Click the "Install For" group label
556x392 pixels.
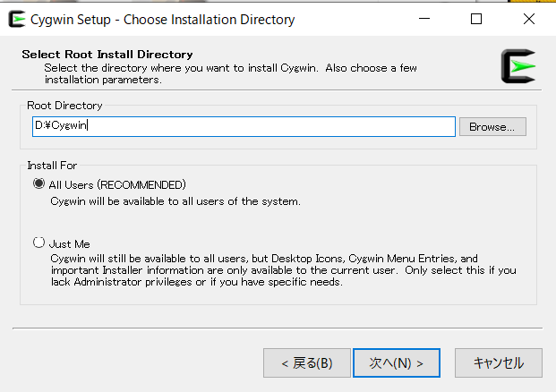click(x=51, y=166)
